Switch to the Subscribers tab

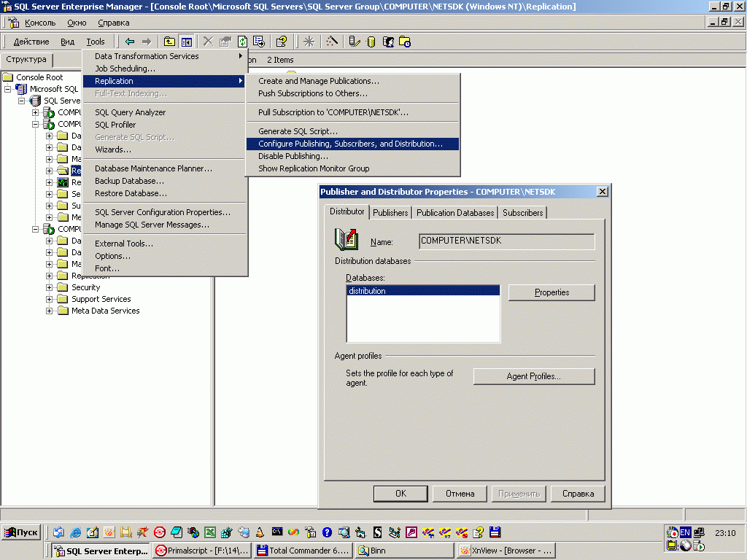[x=522, y=213]
